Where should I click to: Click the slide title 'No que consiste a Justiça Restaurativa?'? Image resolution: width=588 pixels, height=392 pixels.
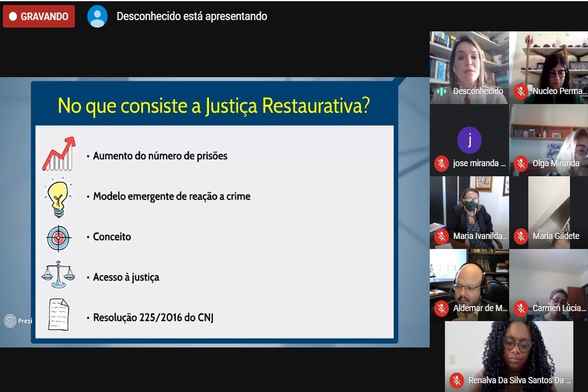click(214, 105)
